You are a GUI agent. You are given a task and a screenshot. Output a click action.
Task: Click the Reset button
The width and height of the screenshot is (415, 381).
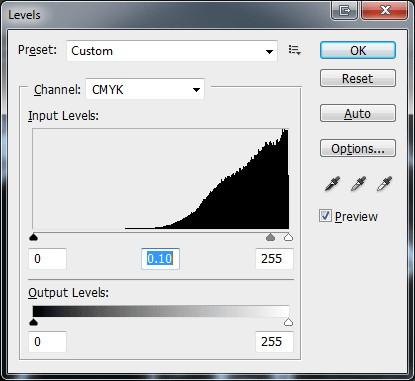358,78
